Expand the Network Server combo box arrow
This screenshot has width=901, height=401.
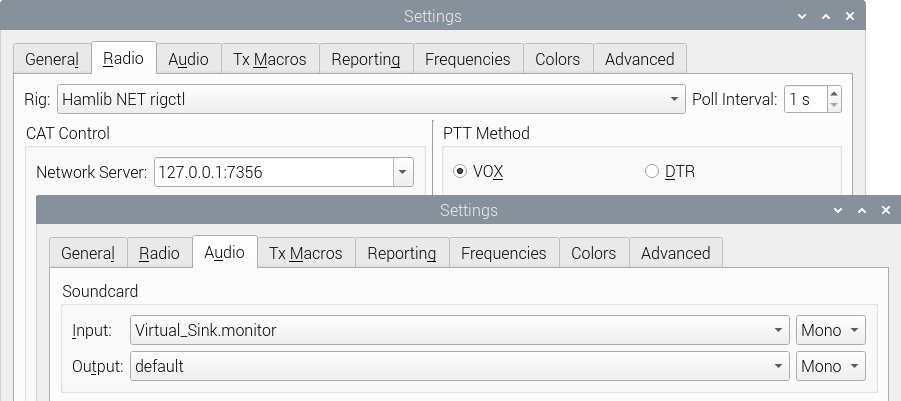tap(403, 172)
